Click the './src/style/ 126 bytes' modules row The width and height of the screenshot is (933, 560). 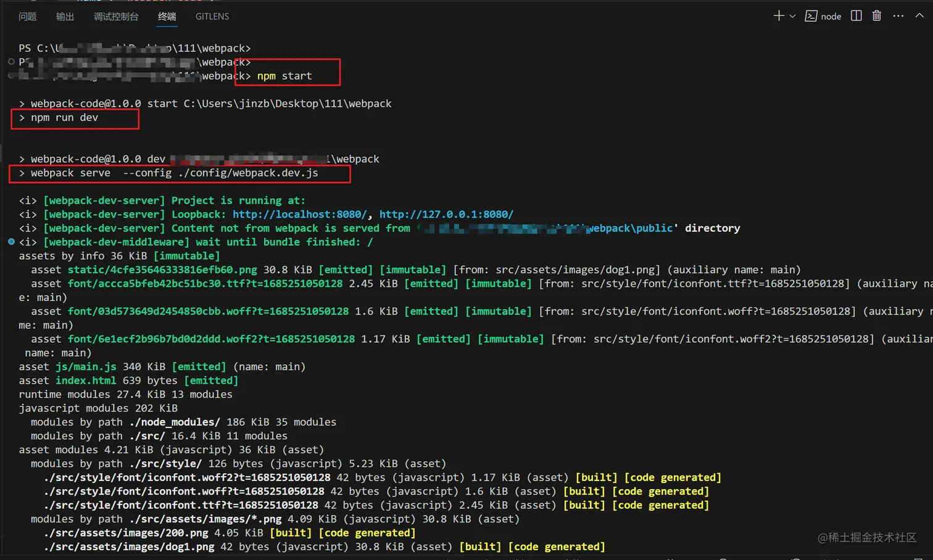click(x=238, y=464)
